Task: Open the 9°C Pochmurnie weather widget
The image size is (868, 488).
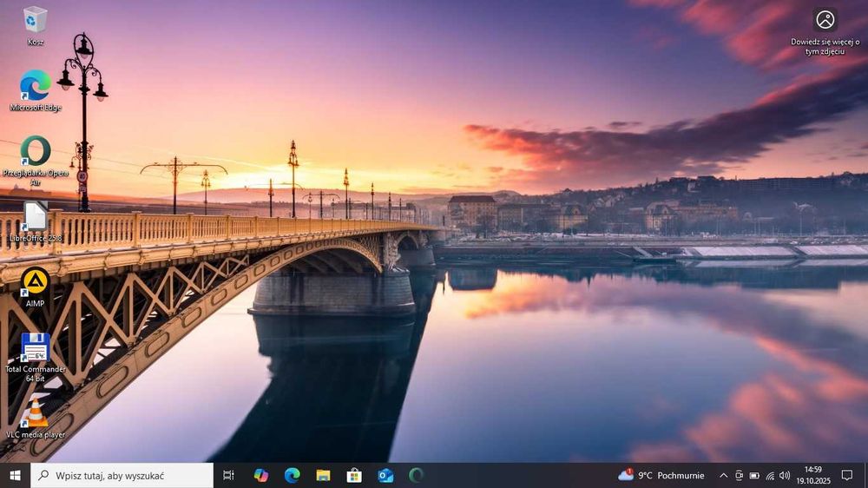Action: pyautogui.click(x=661, y=475)
